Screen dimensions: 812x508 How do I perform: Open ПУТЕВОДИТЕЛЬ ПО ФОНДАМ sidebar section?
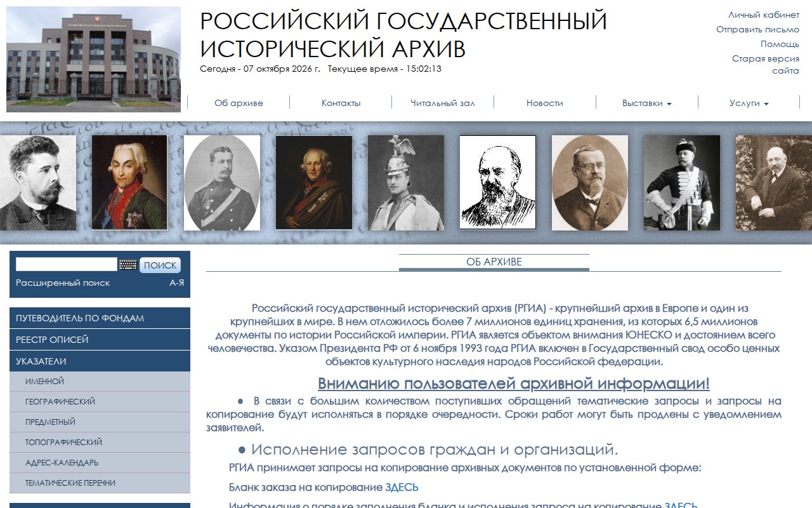[100, 318]
